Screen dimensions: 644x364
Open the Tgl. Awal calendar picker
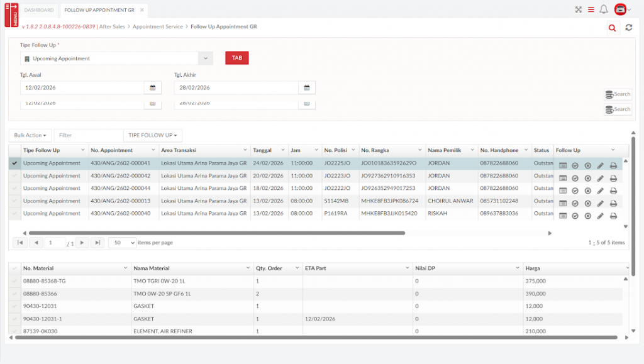(x=152, y=87)
